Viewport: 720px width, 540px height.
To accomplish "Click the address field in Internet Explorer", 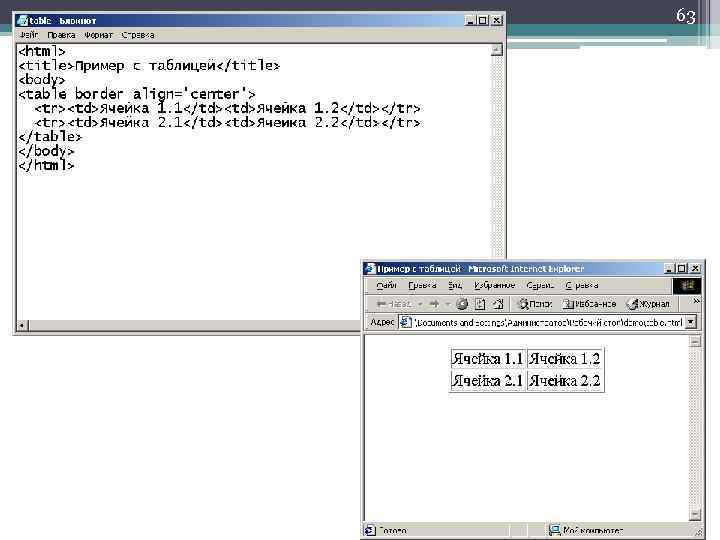I will click(x=548, y=322).
